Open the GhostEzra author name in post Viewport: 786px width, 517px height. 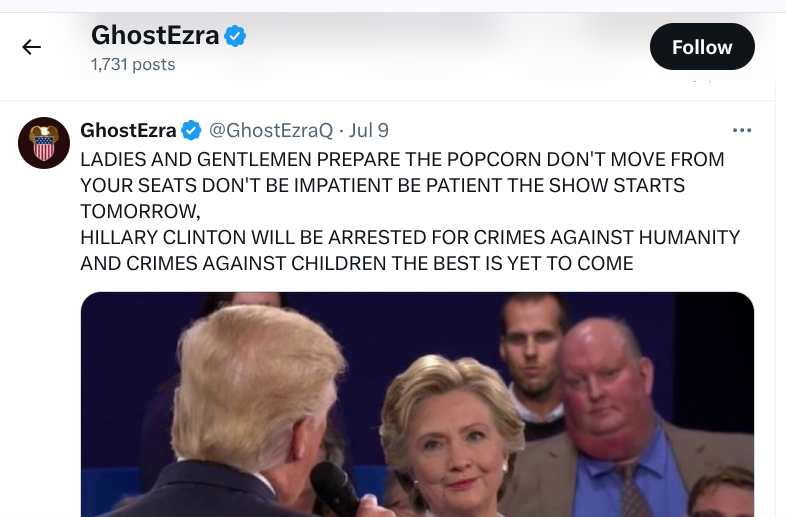[x=128, y=130]
